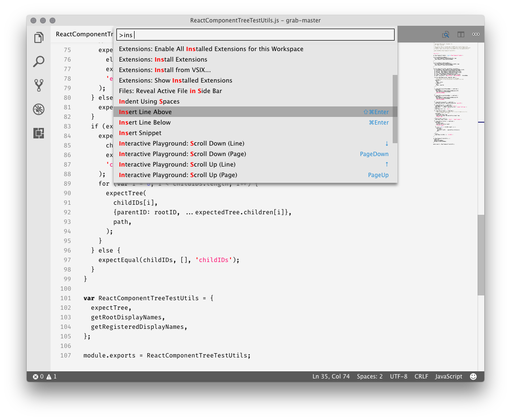Screen dimensions: 511x420
Task: Open the Search magnifier in activity bar
Action: (x=39, y=61)
